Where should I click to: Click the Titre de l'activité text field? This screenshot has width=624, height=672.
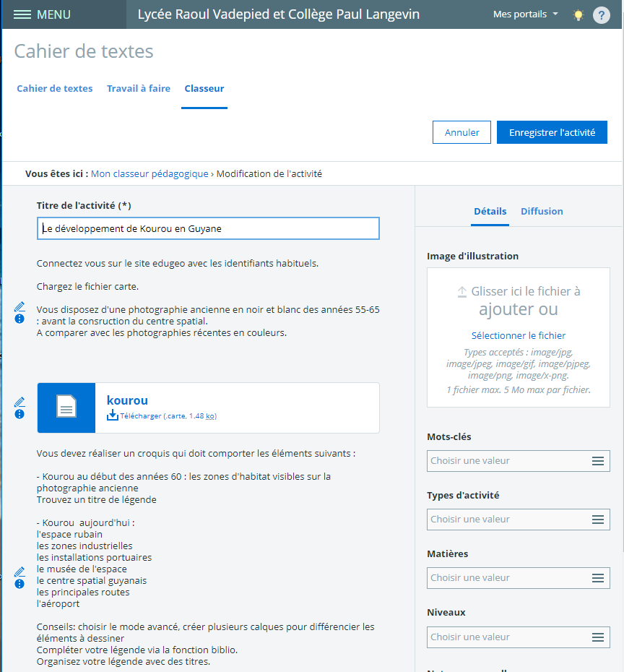pos(208,228)
